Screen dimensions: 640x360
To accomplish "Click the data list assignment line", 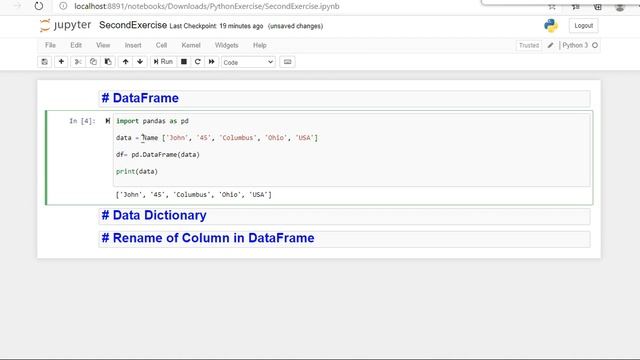I will pyautogui.click(x=217, y=138).
